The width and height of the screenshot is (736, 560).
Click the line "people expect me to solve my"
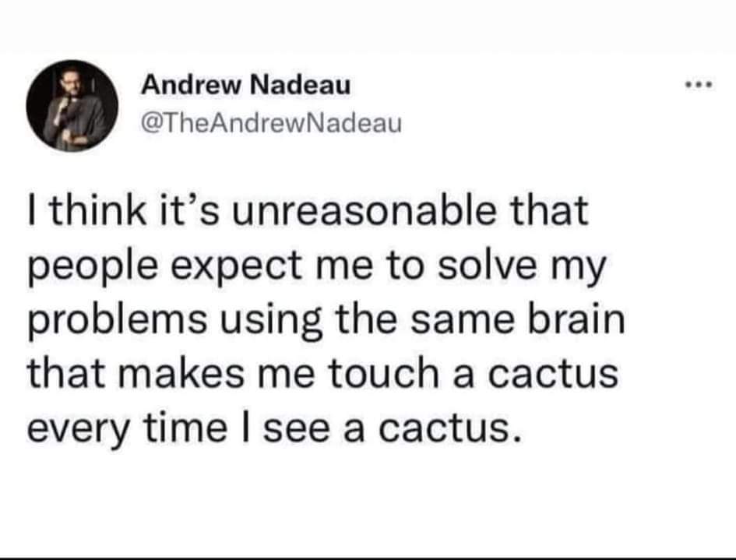316,266
